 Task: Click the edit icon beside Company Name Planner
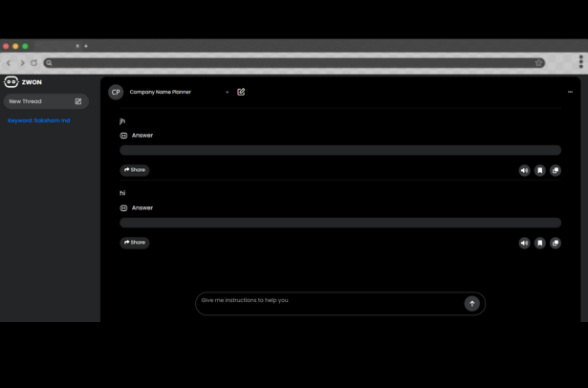241,92
